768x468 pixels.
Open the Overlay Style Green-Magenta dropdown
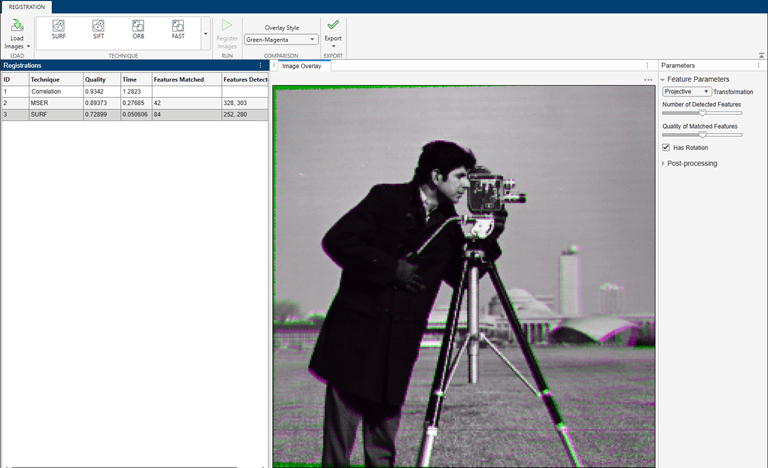(x=281, y=40)
